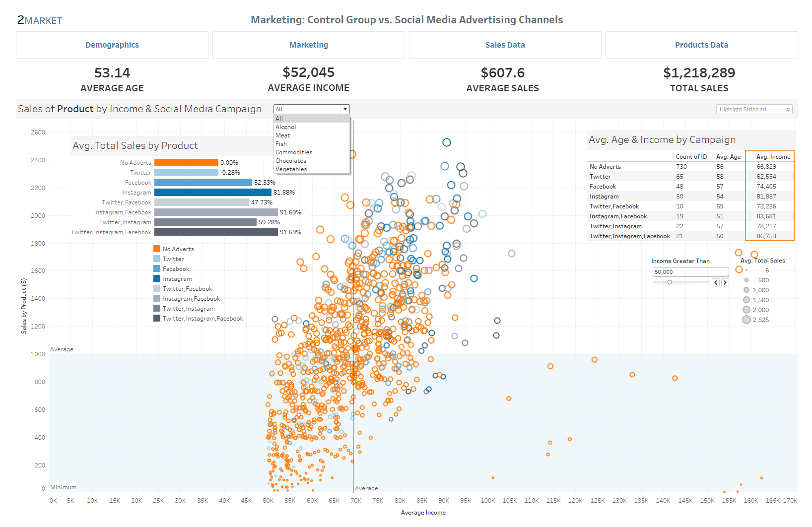Click the 2MARKET logo
This screenshot has height=527, width=812.
point(39,20)
